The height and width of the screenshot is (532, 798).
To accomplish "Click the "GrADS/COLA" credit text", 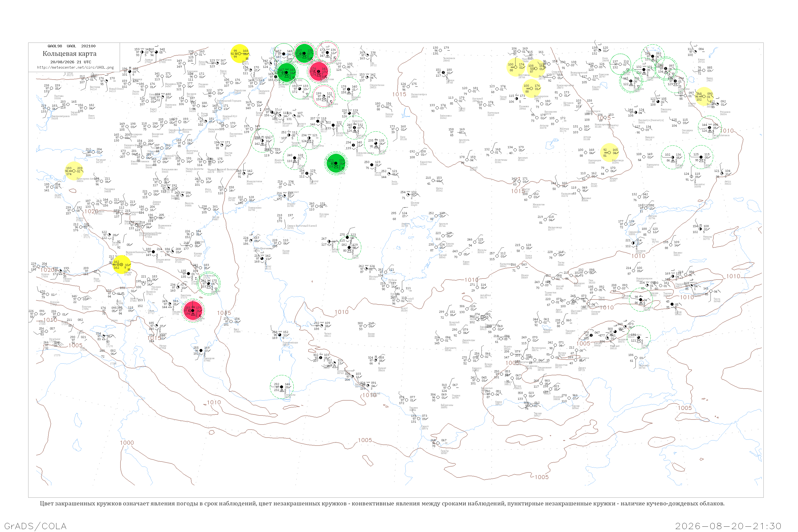I will click(35, 526).
